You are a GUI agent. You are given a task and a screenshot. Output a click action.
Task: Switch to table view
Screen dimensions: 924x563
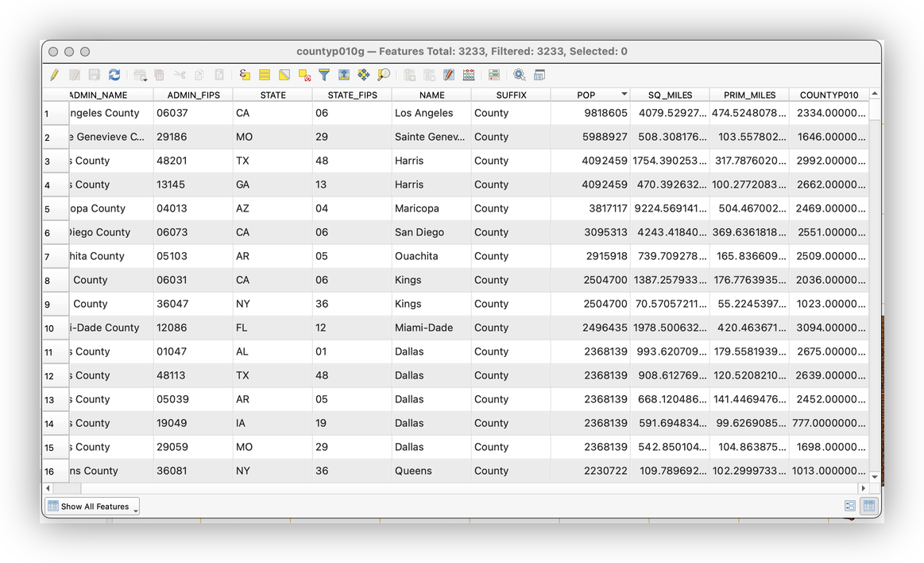869,506
